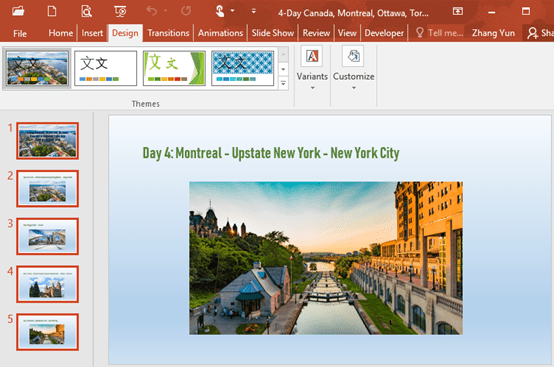Select the Design tab
This screenshot has height=367, width=554.
125,33
